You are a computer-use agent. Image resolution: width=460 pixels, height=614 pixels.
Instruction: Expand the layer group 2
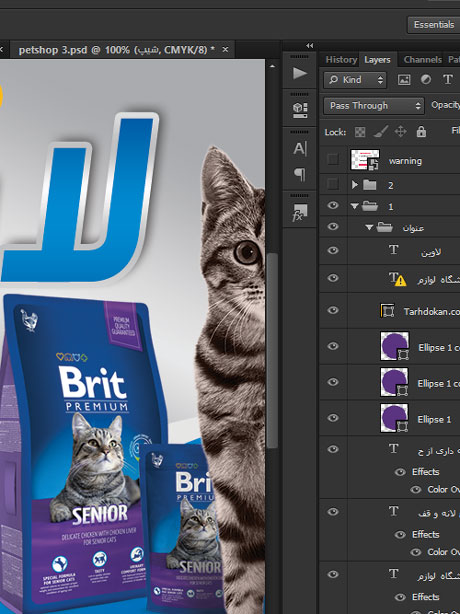pyautogui.click(x=355, y=185)
